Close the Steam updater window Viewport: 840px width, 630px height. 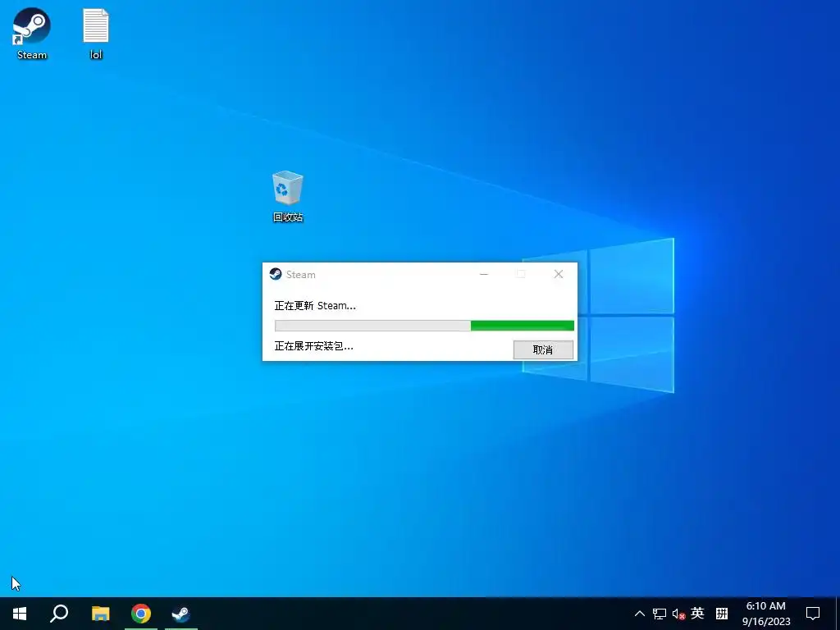coord(558,274)
